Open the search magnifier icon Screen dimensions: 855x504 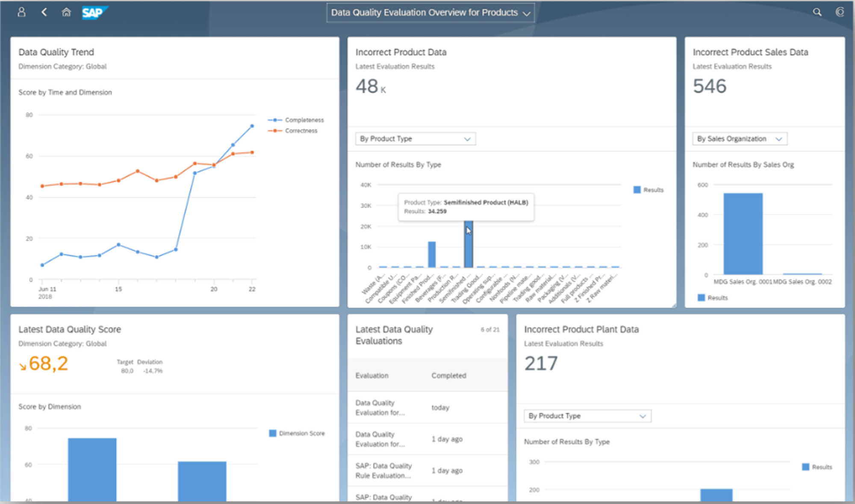pos(817,12)
